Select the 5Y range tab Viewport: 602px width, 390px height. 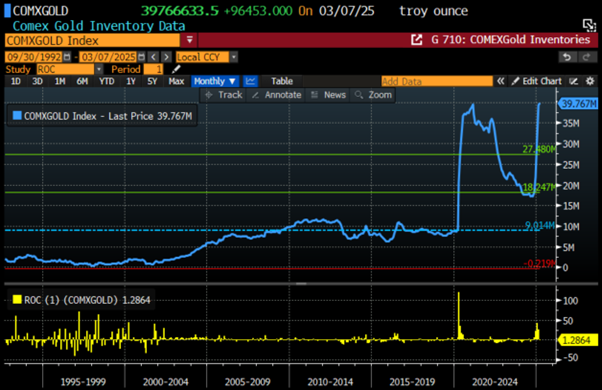click(152, 81)
